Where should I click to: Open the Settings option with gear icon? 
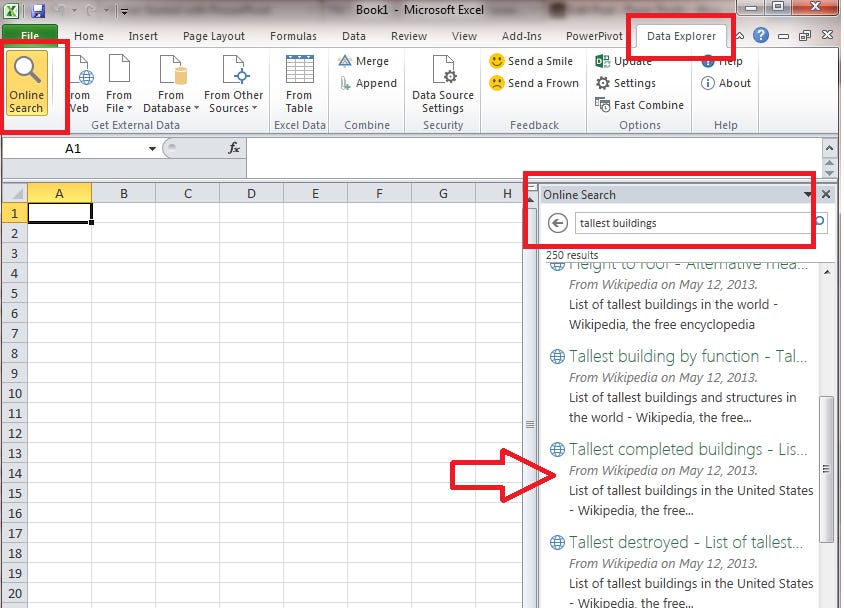(x=625, y=83)
